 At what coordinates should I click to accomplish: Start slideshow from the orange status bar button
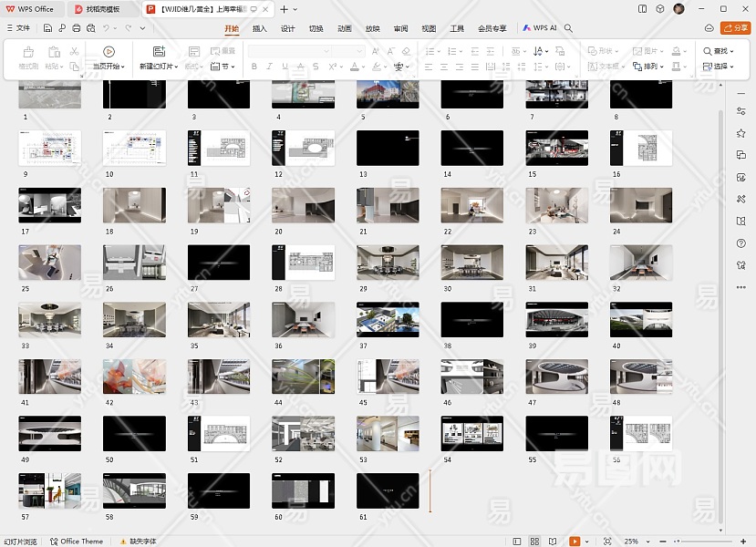pos(575,542)
